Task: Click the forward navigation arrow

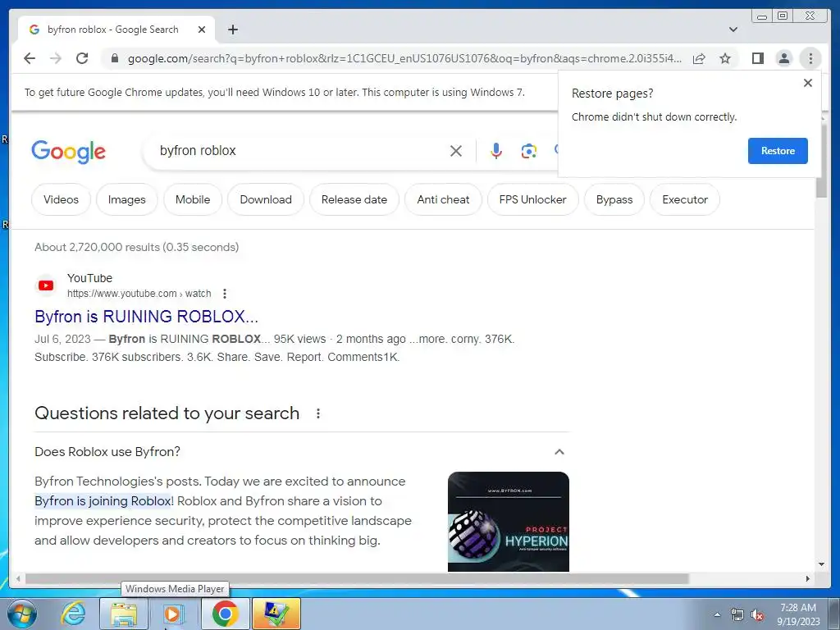Action: (56, 58)
